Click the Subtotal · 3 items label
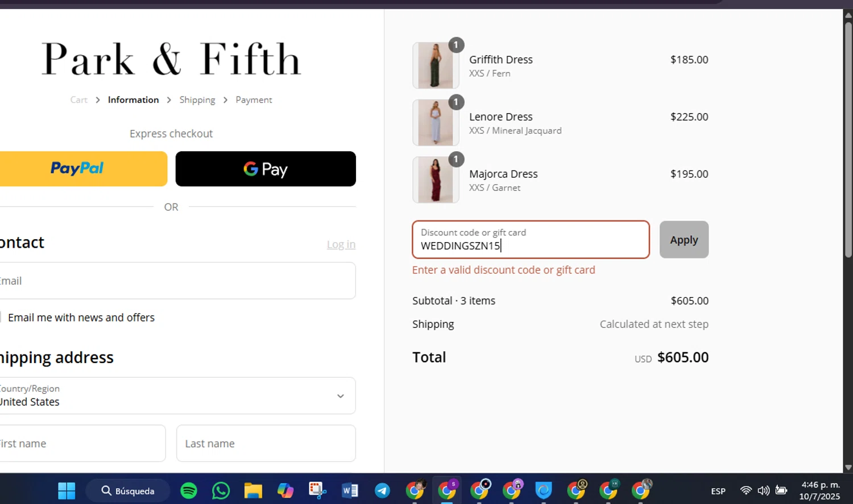 [454, 301]
